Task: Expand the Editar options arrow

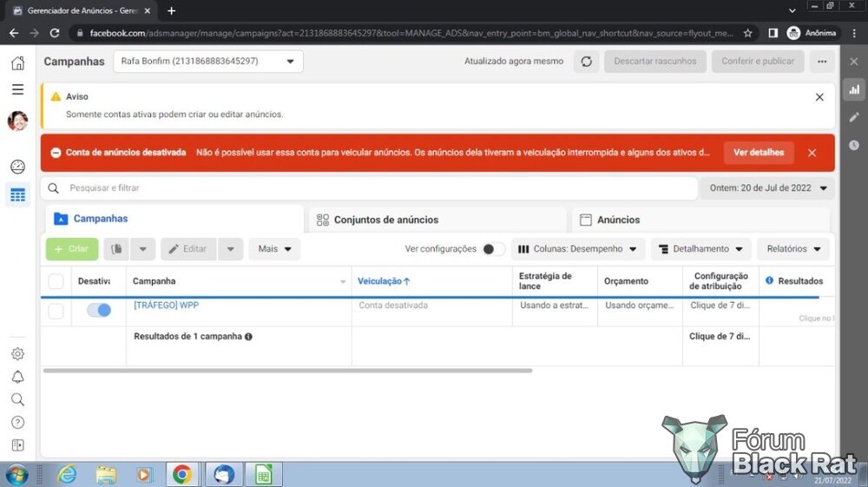Action: click(231, 249)
